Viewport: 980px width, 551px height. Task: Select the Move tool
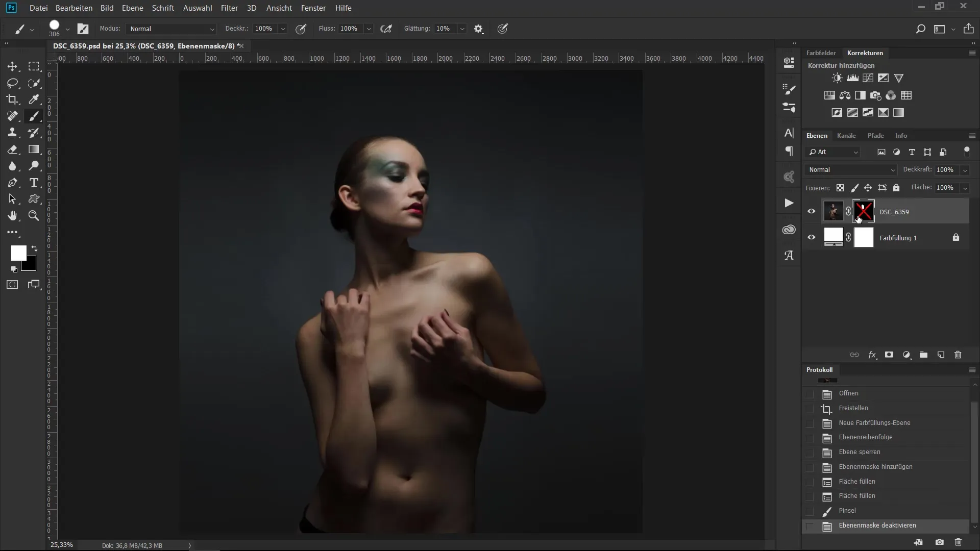12,66
